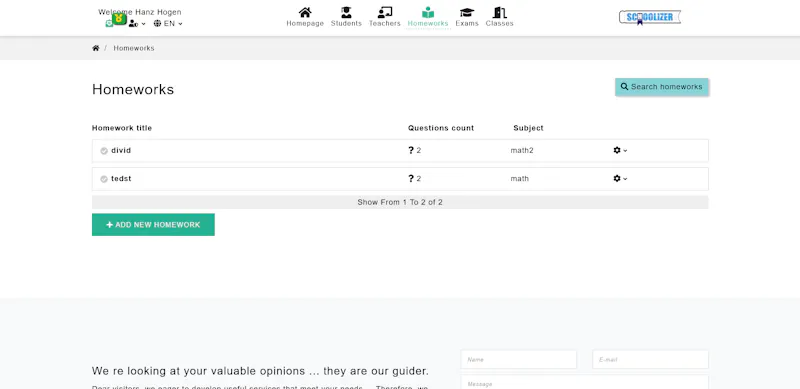The width and height of the screenshot is (800, 389).
Task: Select the Homeworks menu label
Action: pos(428,23)
